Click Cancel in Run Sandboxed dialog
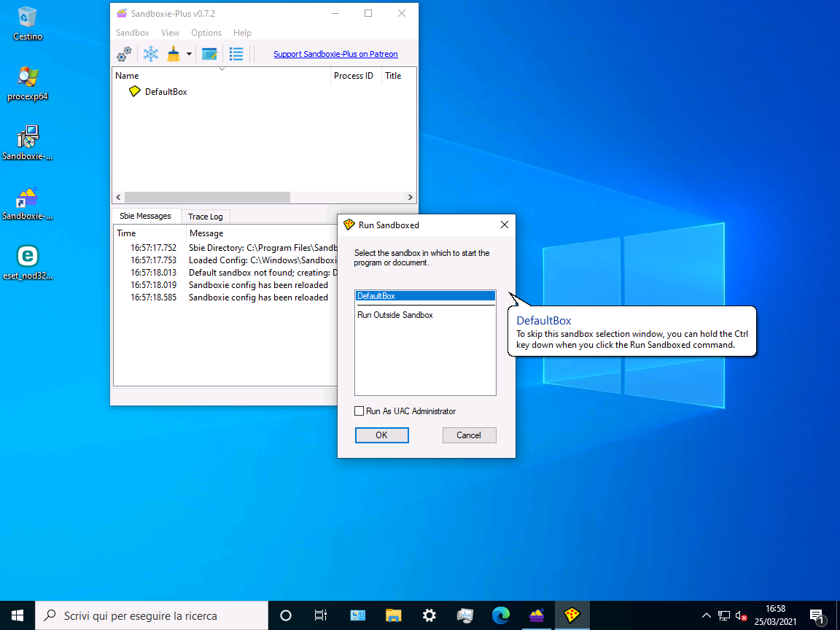The width and height of the screenshot is (840, 630). (469, 435)
